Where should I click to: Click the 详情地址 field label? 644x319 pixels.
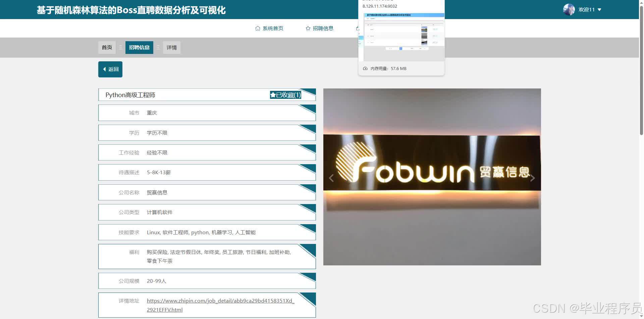click(x=129, y=301)
